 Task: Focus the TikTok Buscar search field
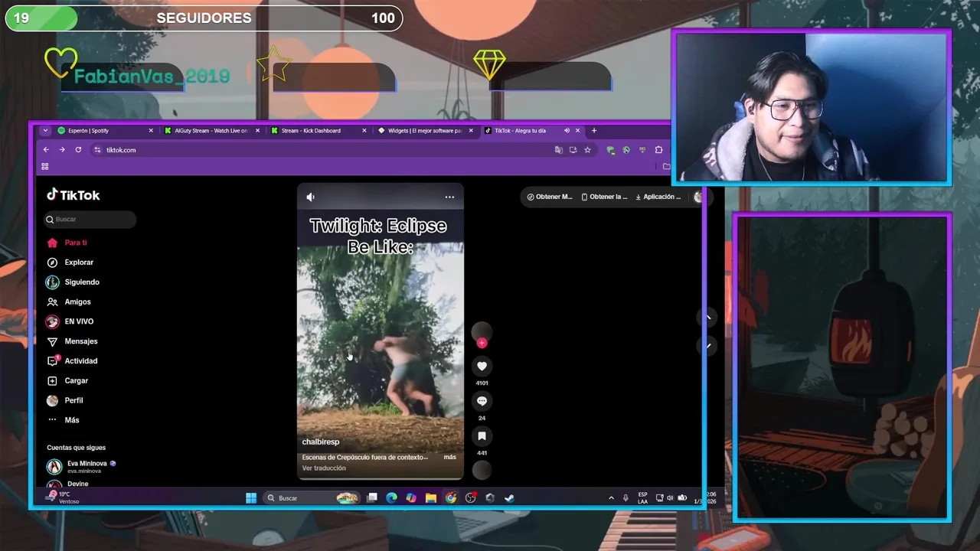tap(90, 220)
